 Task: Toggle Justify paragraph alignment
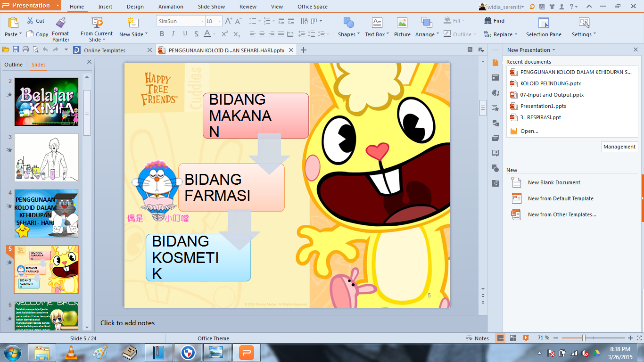(x=281, y=34)
